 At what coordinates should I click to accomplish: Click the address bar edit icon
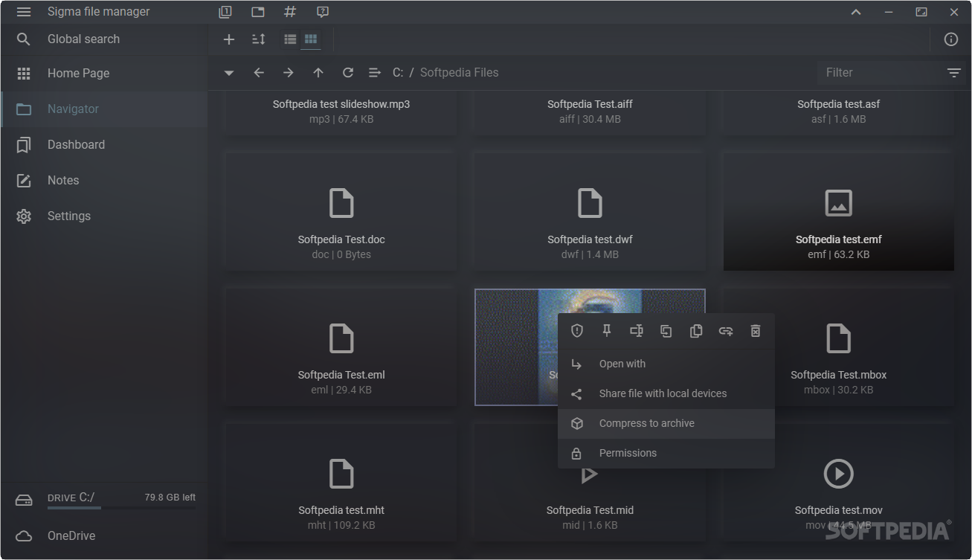(375, 73)
